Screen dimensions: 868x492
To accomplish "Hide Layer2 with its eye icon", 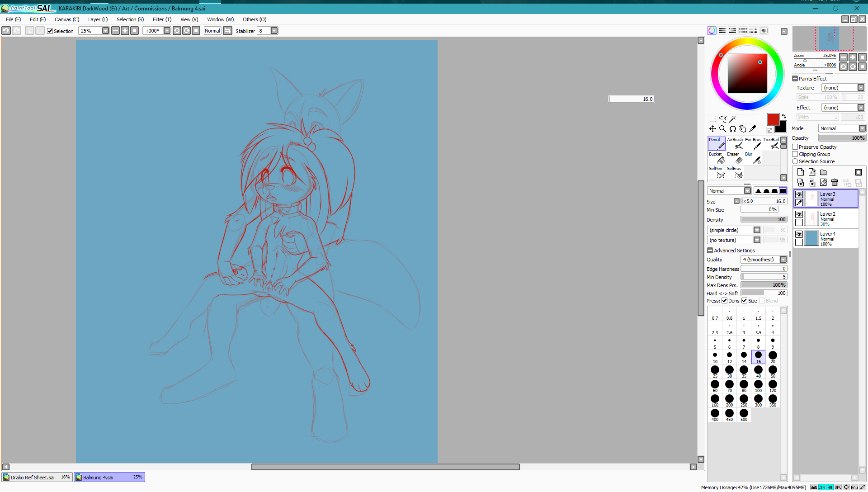I will point(799,214).
